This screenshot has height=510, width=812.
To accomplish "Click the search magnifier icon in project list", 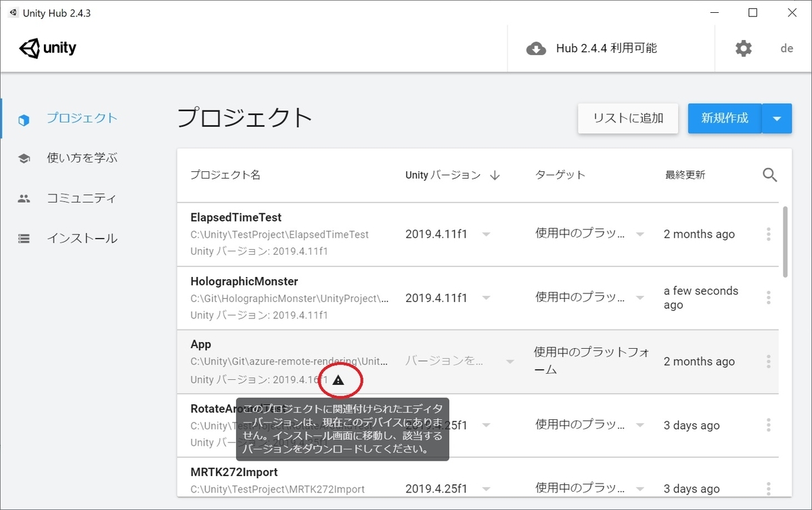I will click(x=770, y=175).
